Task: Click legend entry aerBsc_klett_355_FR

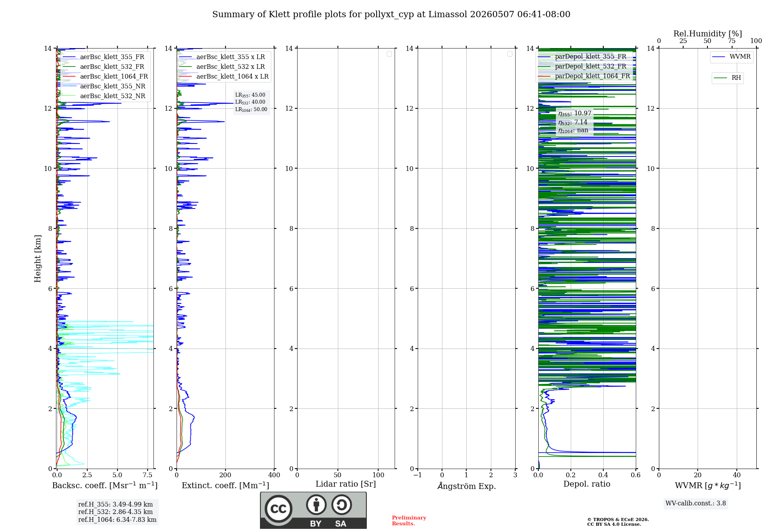Action: [105, 57]
